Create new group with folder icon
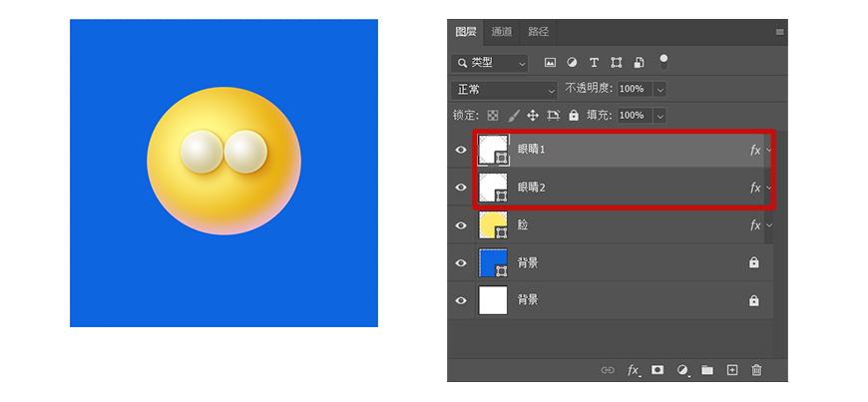Screen dimensions: 868x402 (706, 370)
